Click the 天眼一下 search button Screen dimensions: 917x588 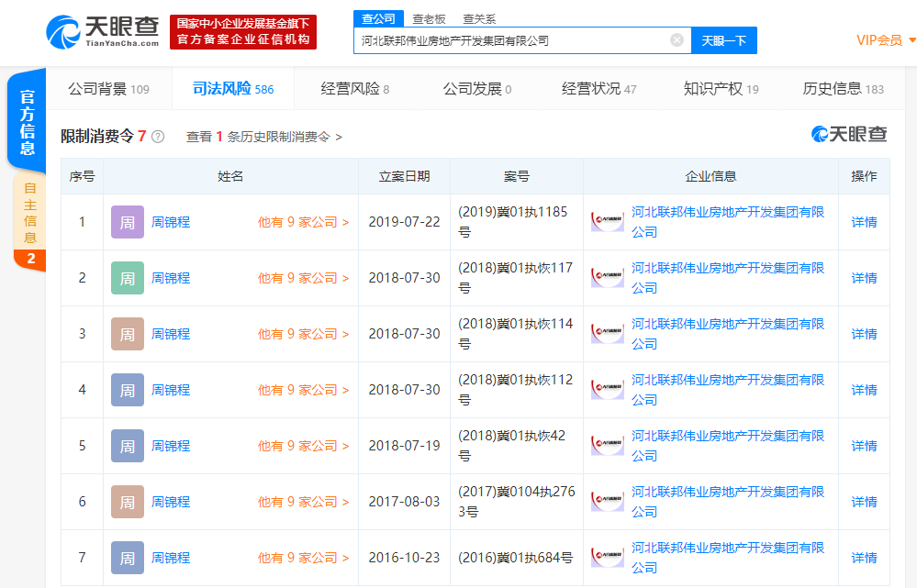click(724, 40)
